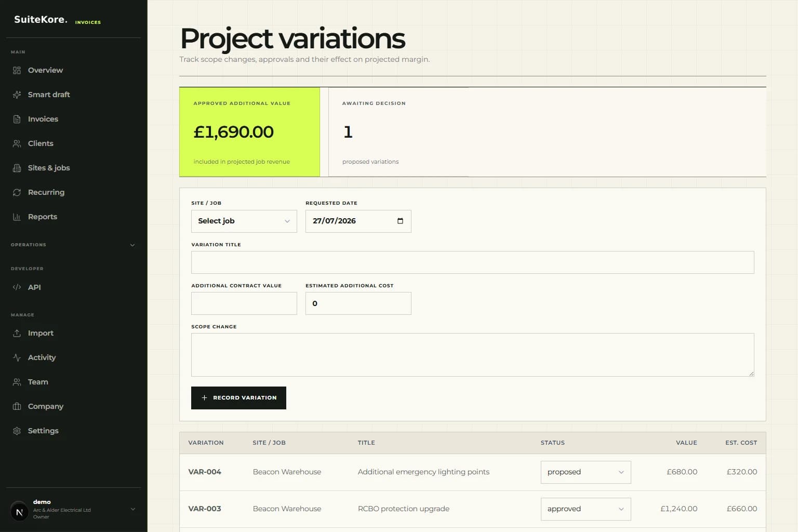Click the £320.00 est. cost cell
Image resolution: width=798 pixels, height=532 pixels.
click(741, 472)
